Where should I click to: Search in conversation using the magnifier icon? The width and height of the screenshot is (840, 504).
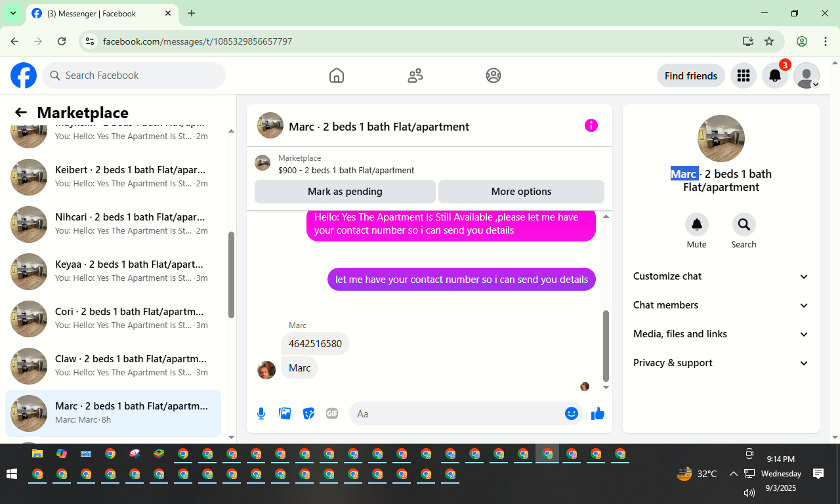[x=744, y=225]
